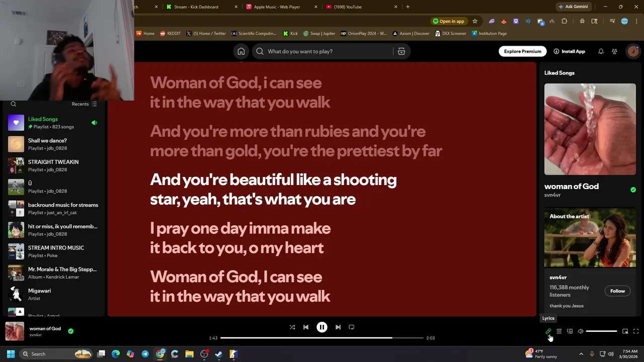Open What's New notifications bell
This screenshot has height=362, width=644.
click(601, 51)
